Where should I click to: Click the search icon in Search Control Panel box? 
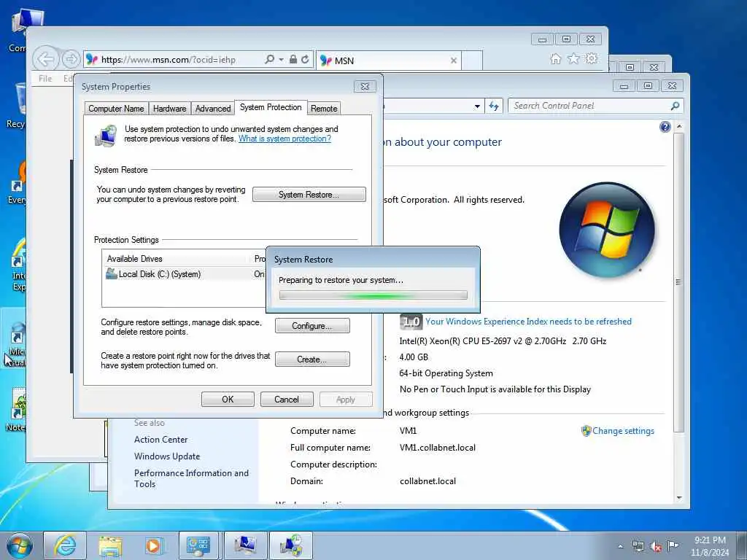point(675,106)
